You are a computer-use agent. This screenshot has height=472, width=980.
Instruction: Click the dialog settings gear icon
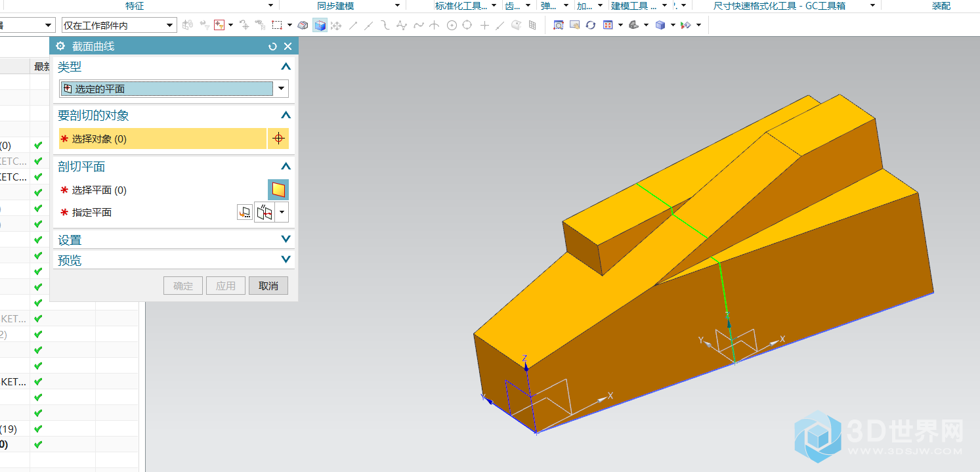(x=60, y=47)
